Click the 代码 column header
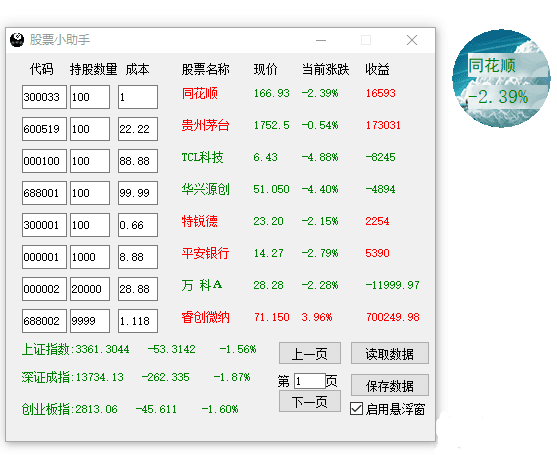 point(42,69)
